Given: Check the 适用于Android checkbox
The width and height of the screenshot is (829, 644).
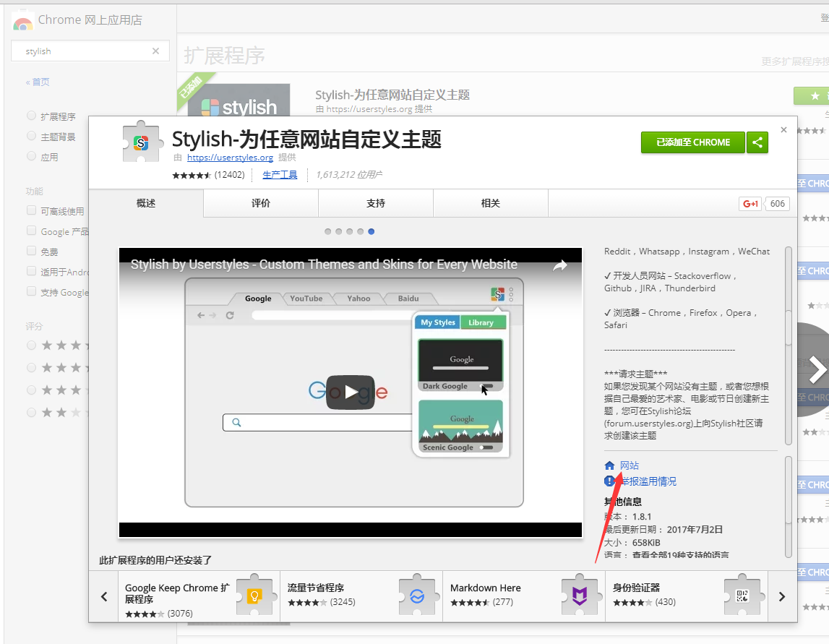Looking at the screenshot, I should pos(31,271).
